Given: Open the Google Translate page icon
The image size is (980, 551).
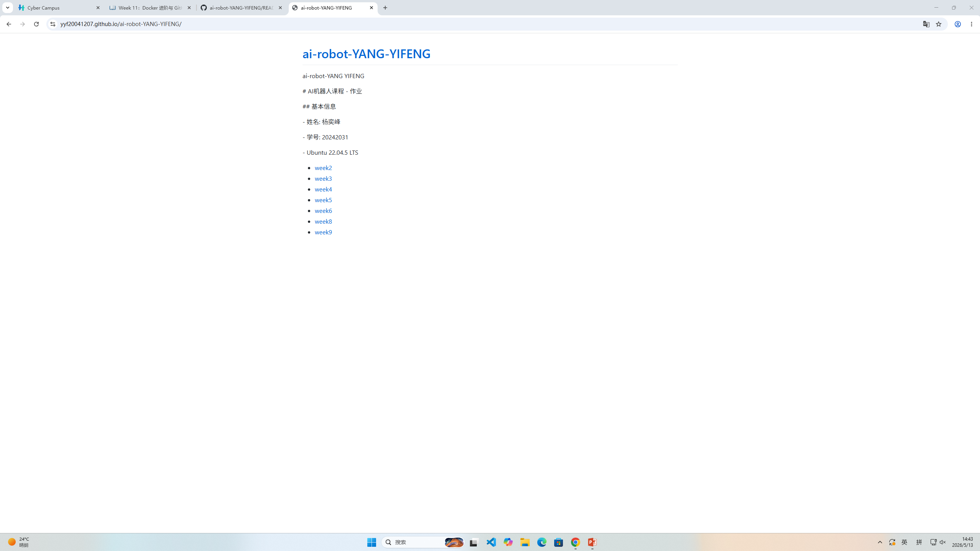Looking at the screenshot, I should [926, 24].
